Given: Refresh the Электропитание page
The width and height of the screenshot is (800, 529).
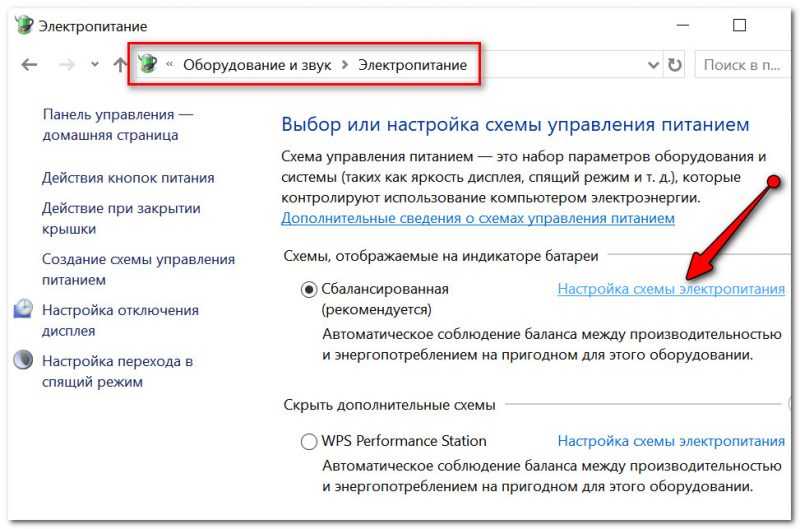Looking at the screenshot, I should [x=674, y=65].
